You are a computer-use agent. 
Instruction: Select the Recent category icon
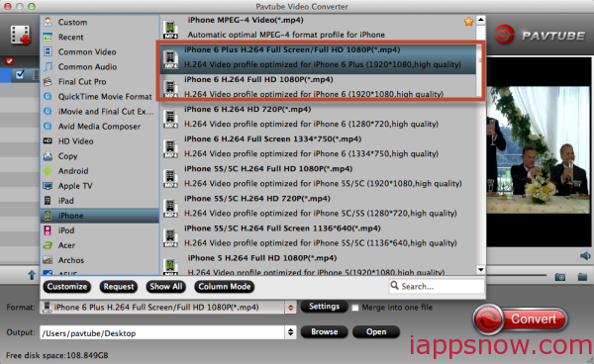(48, 37)
